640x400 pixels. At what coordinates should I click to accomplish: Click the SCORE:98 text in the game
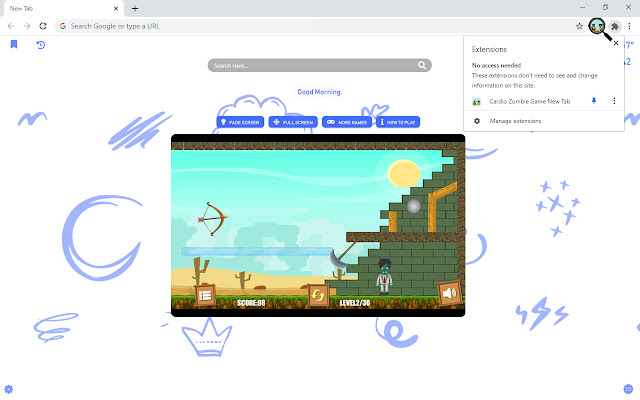(251, 303)
